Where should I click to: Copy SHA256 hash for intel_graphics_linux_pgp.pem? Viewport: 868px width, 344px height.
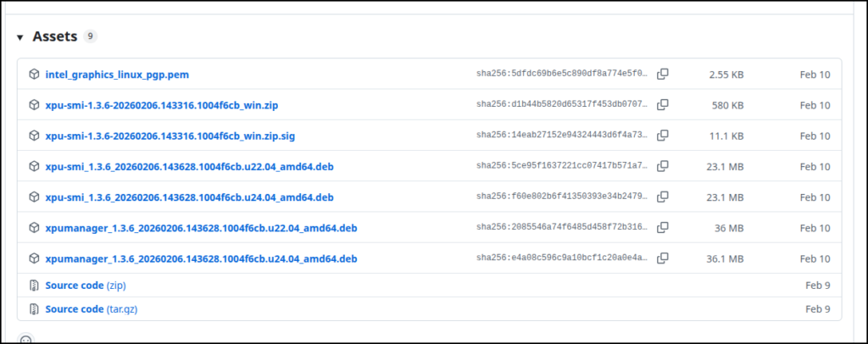tap(663, 75)
